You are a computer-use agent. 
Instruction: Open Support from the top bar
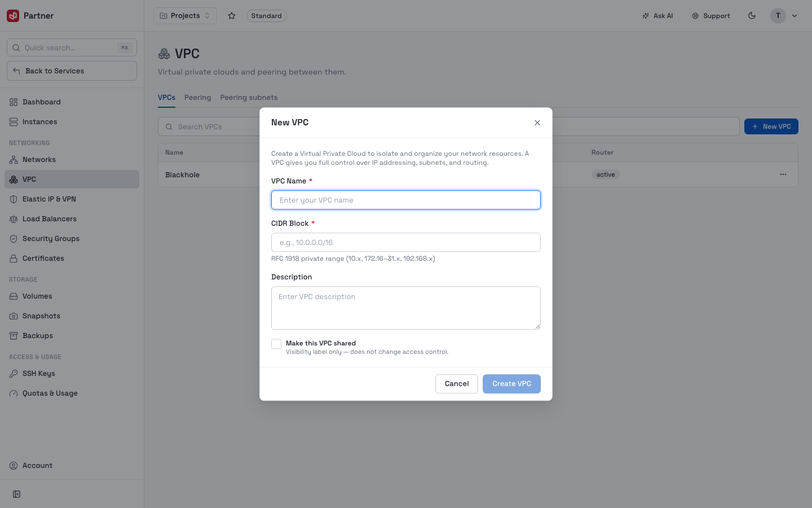click(x=711, y=16)
